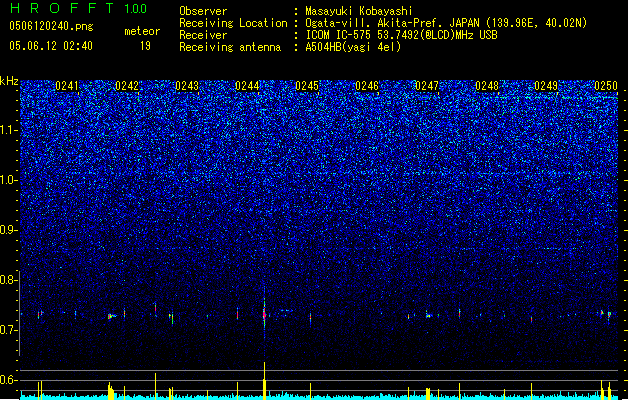Click the 0245 time marker
This screenshot has height=400, width=629.
pyautogui.click(x=307, y=86)
